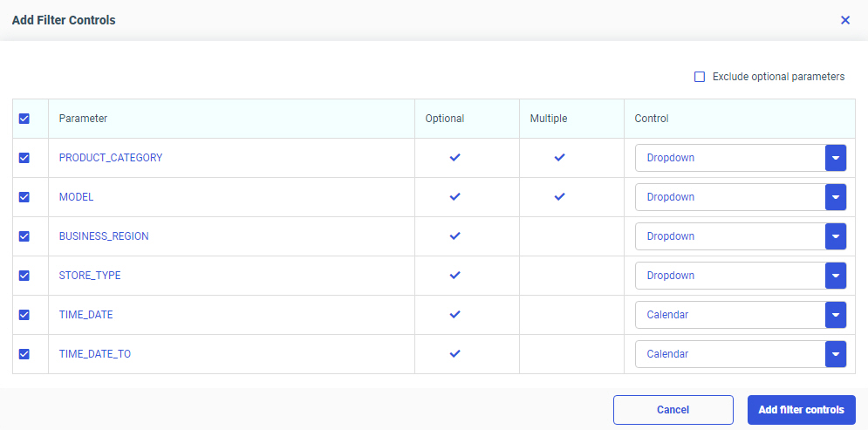Click the PRODUCT_CATEGORY parameter name
Screen dimensions: 868x430
pyautogui.click(x=111, y=158)
